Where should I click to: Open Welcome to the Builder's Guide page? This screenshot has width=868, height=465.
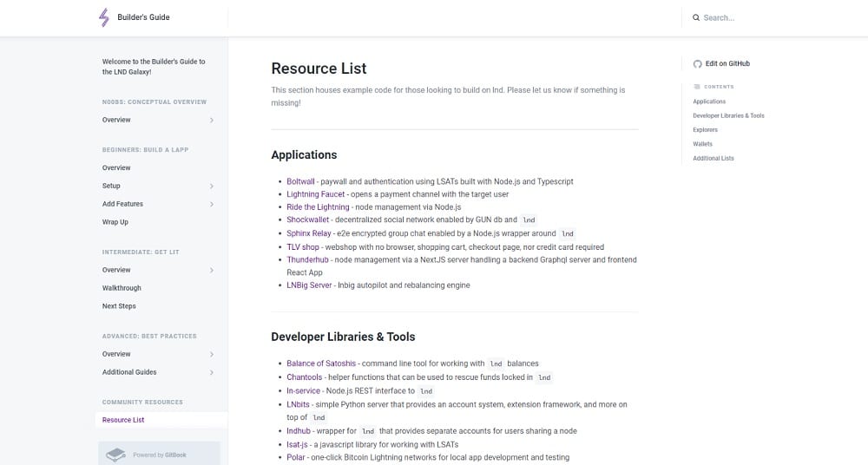coord(154,67)
